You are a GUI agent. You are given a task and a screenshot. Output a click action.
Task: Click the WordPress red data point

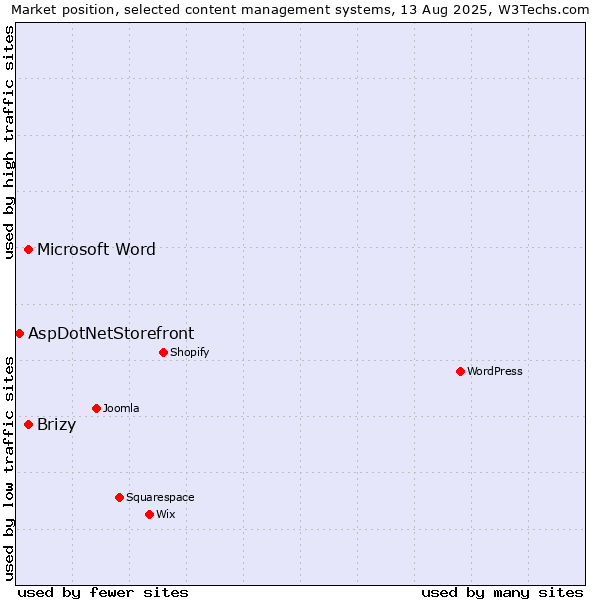click(x=460, y=371)
